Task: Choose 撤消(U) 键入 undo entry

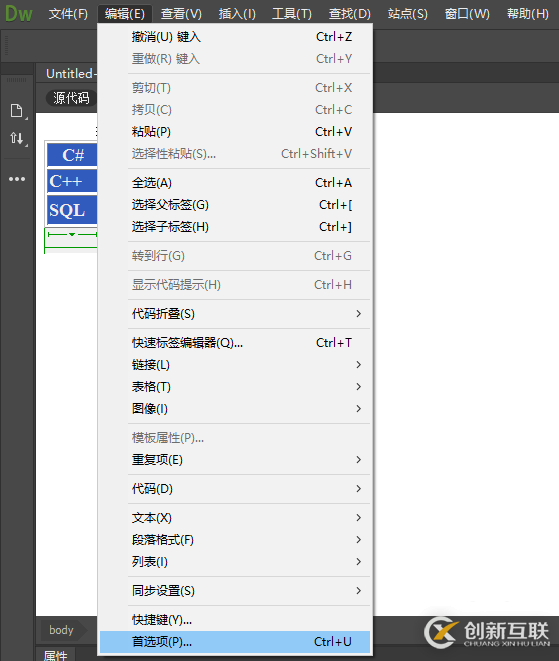Action: click(x=235, y=37)
